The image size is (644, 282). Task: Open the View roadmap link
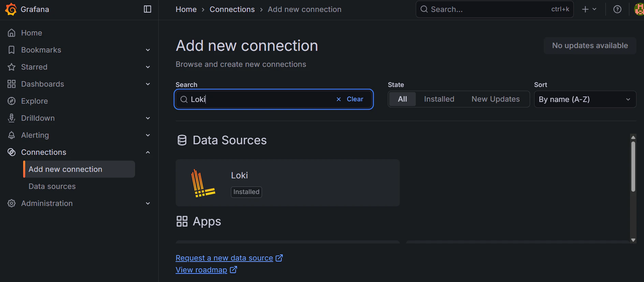click(201, 270)
